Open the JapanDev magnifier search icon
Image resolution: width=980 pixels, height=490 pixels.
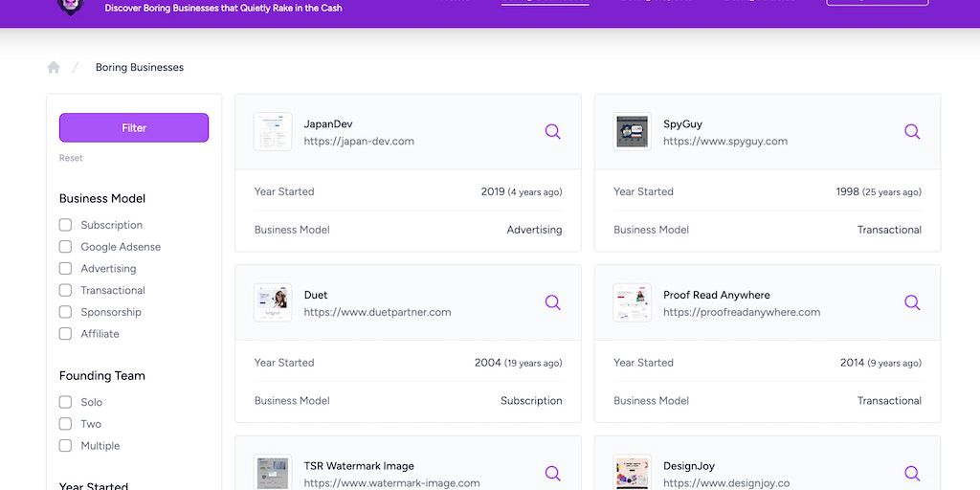[552, 132]
